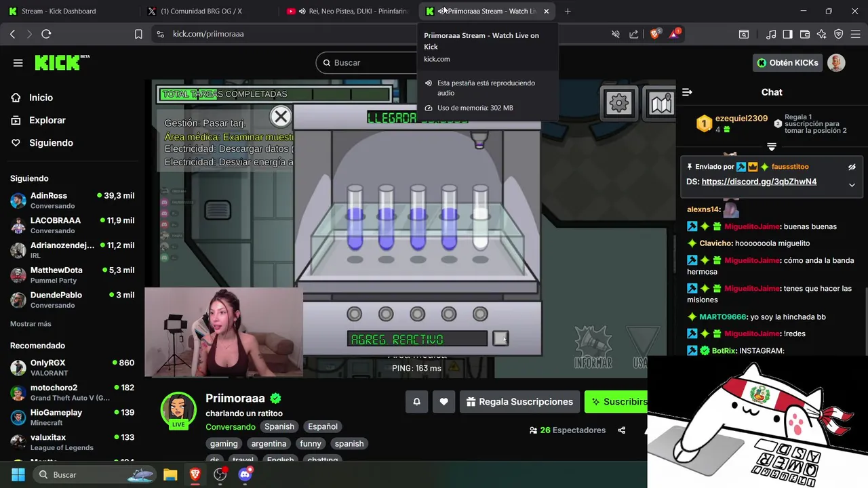
Task: Expand the gift leaderboard arrow under ezequiel2309
Action: 771,146
